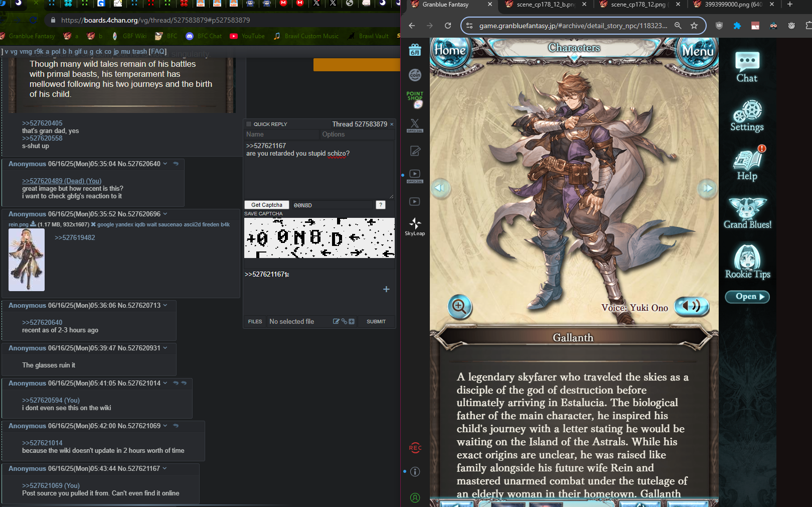Click the captcha help question mark button
Screen dimensions: 812x507
tap(381, 205)
